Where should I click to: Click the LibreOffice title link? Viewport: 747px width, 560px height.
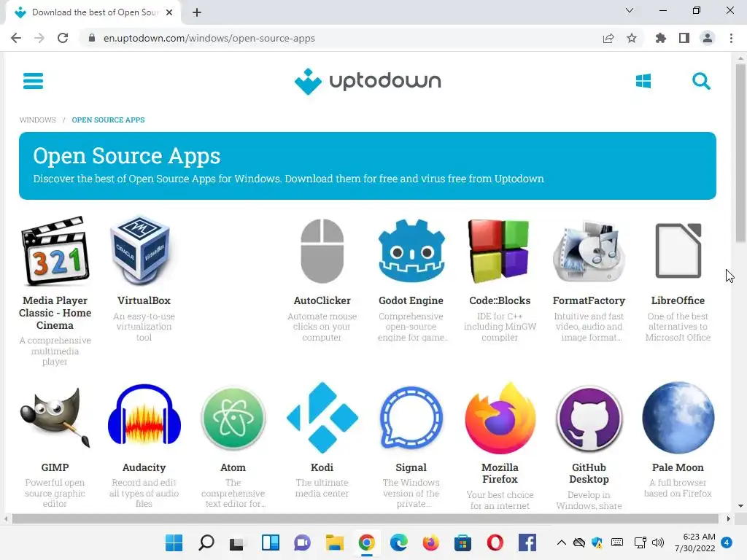(x=678, y=300)
